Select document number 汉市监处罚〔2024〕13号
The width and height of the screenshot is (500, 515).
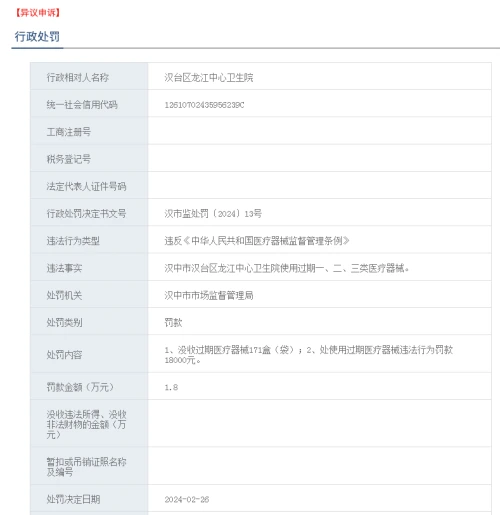[213, 214]
